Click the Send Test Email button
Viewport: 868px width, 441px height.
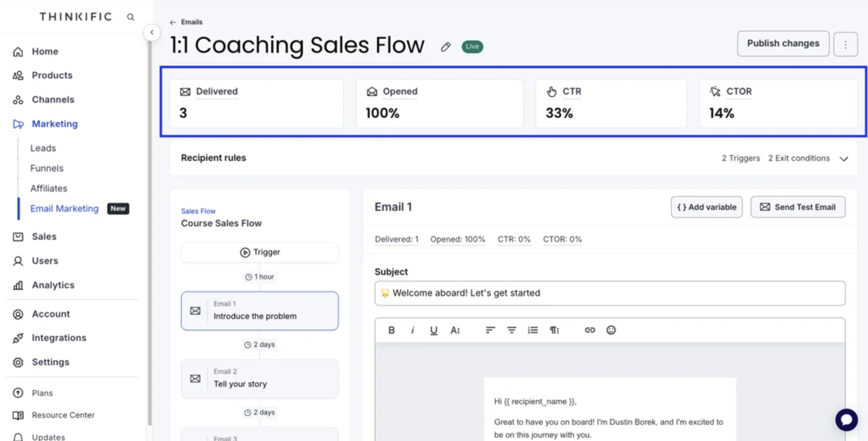pos(798,207)
